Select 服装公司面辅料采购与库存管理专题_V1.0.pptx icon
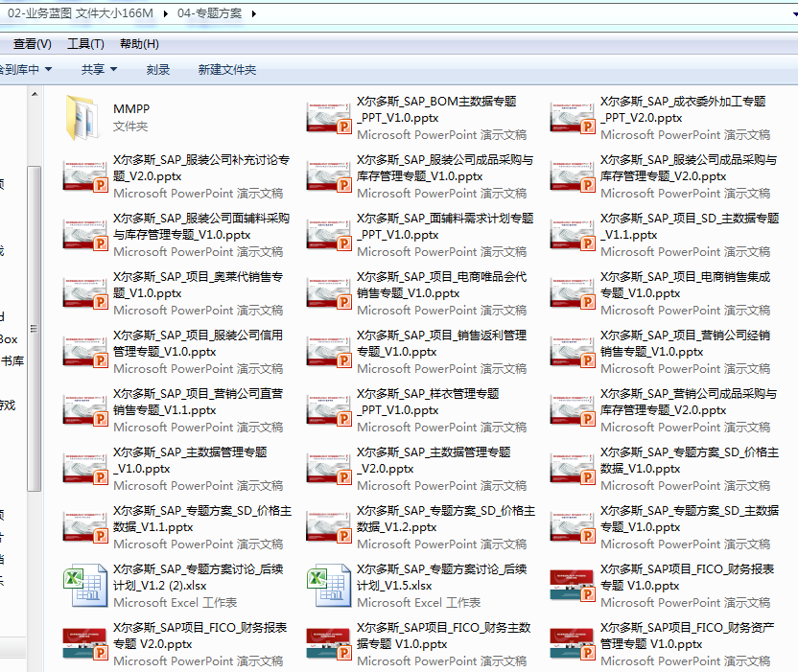The width and height of the screenshot is (798, 672). click(x=85, y=235)
